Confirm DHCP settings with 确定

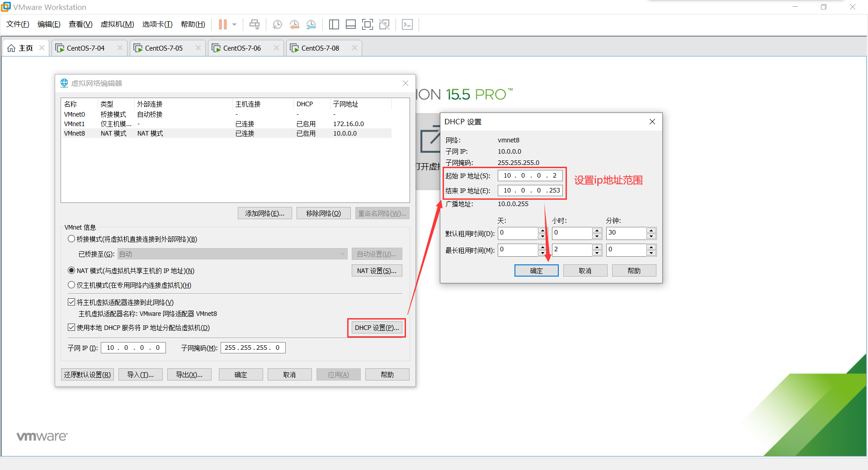(537, 271)
